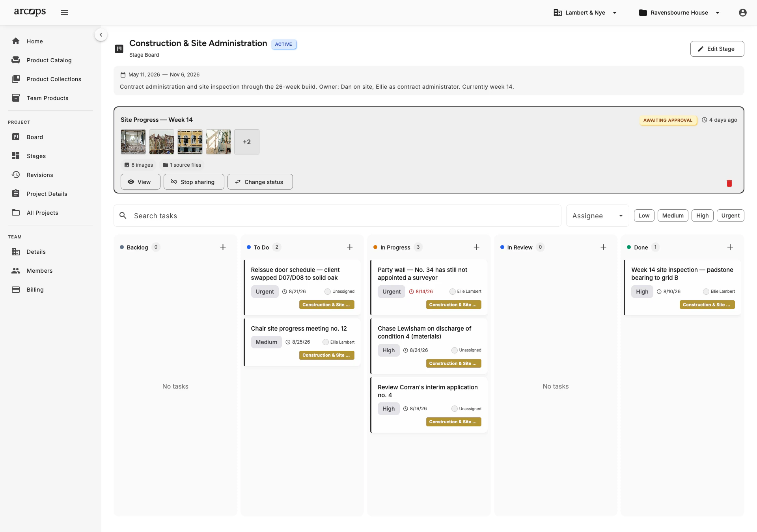757x532 pixels.
Task: Click the 1 source files chip
Action: 182,165
